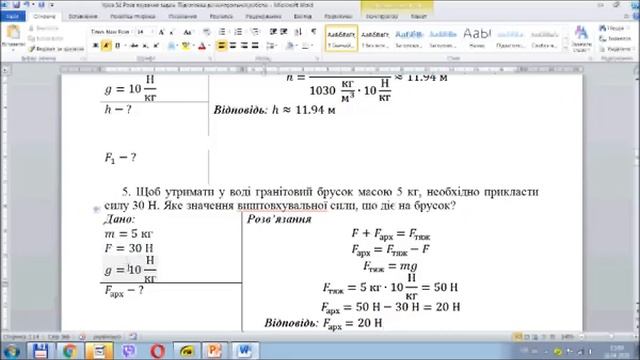Click the vertical scrollbar on the right

(636, 200)
